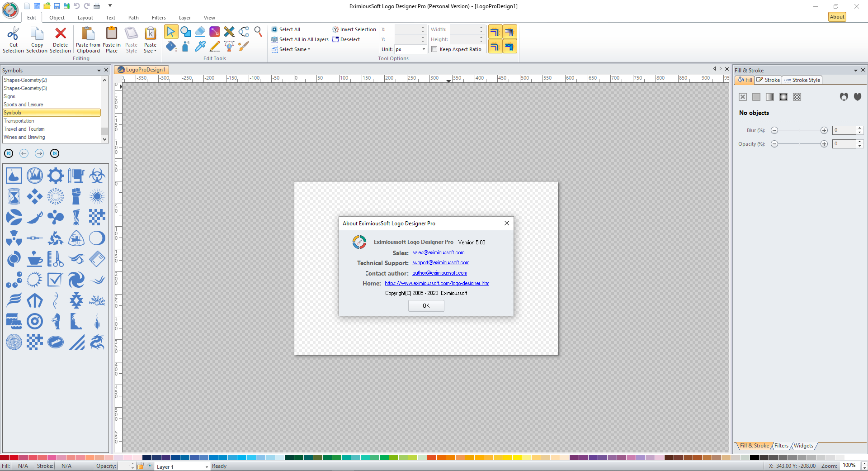Click the About button in the ribbon
The width and height of the screenshot is (868, 471).
click(837, 17)
